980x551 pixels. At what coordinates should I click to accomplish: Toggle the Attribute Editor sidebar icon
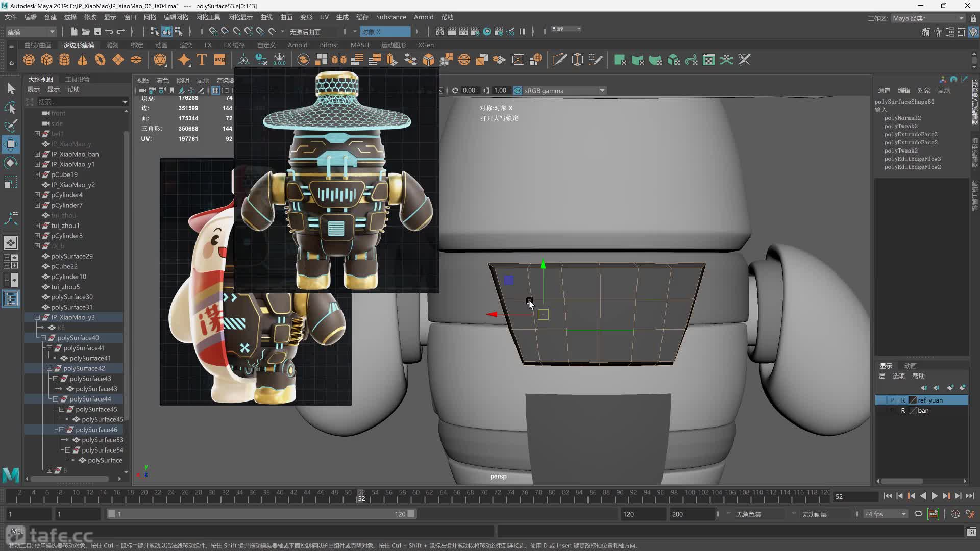(x=950, y=32)
